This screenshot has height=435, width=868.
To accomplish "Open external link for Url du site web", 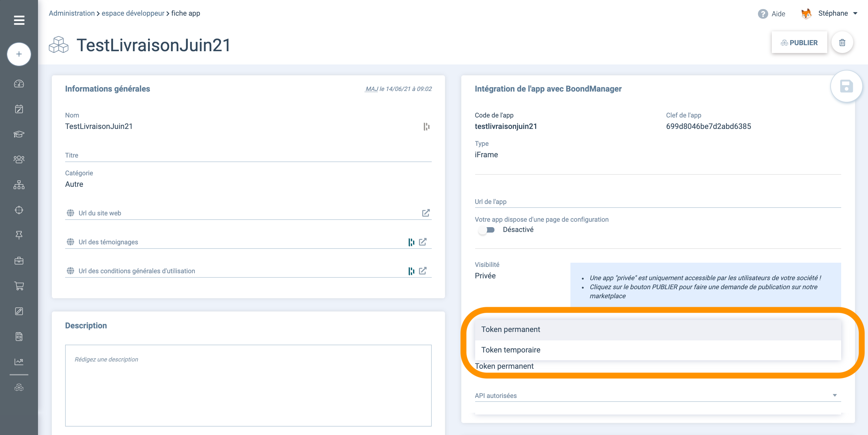I will pos(426,213).
